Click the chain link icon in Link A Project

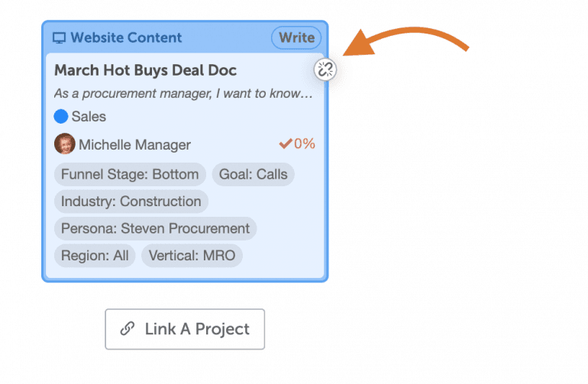pos(127,328)
